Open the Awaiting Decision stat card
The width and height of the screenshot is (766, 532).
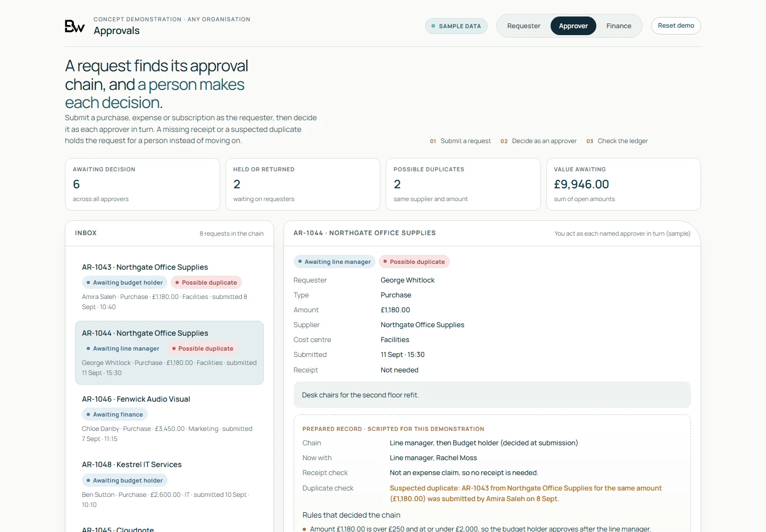(142, 184)
